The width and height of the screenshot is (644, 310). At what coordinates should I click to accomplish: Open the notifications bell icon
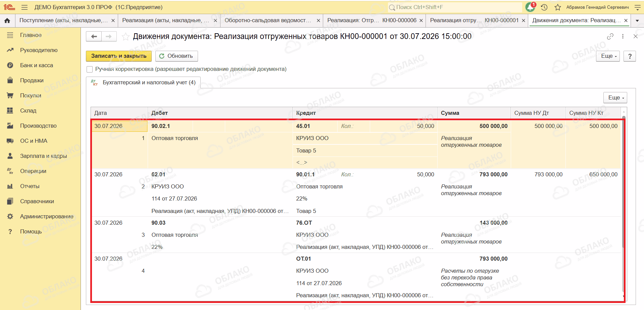(x=530, y=7)
